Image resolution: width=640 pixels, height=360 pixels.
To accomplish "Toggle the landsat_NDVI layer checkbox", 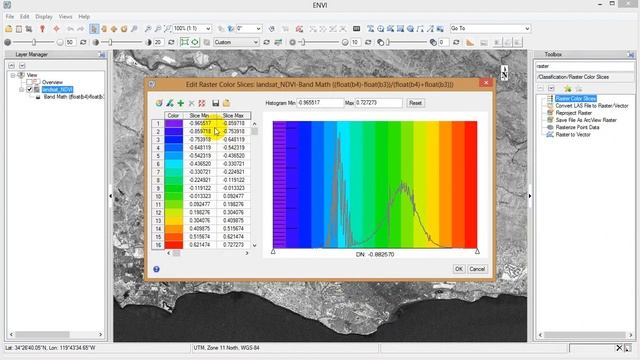I will click(29, 89).
